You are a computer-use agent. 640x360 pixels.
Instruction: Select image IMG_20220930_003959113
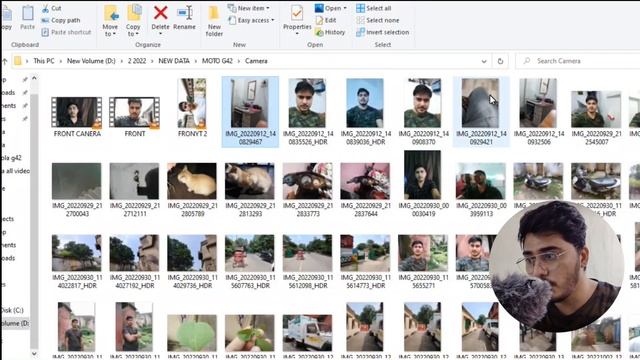pyautogui.click(x=481, y=189)
